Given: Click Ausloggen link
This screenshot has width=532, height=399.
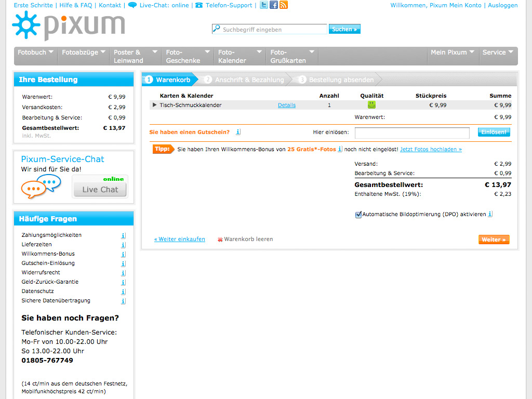Looking at the screenshot, I should pos(503,5).
